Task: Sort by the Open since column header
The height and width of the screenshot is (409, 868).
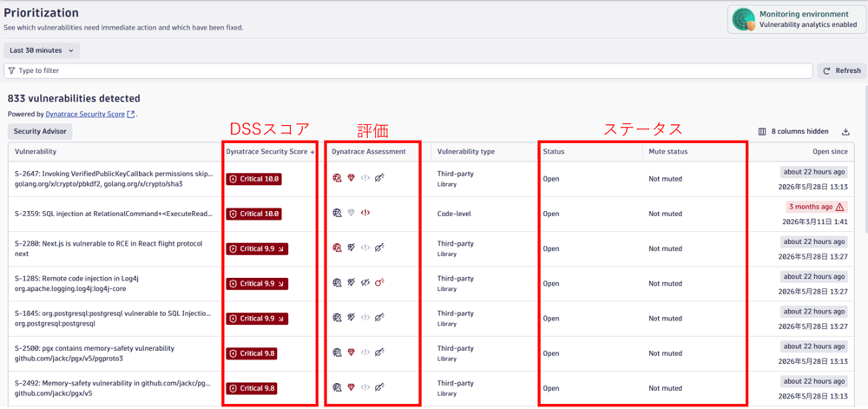Action: [x=831, y=152]
